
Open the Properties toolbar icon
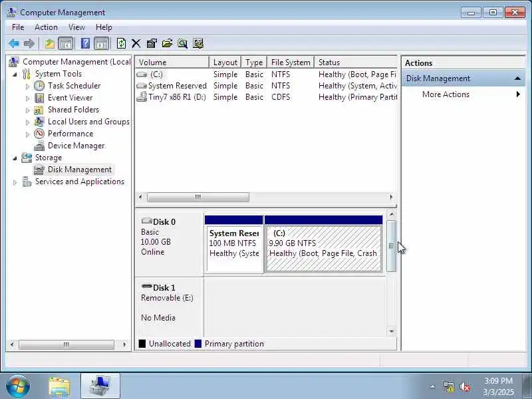point(152,43)
